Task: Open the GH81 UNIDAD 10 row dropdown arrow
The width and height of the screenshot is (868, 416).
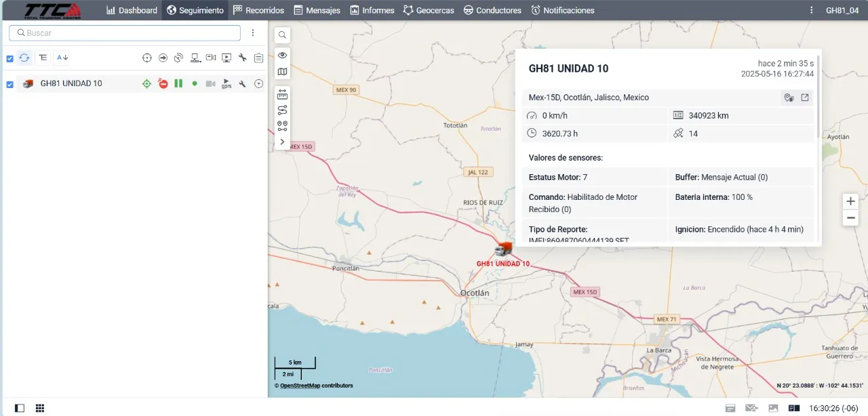Action: point(258,83)
